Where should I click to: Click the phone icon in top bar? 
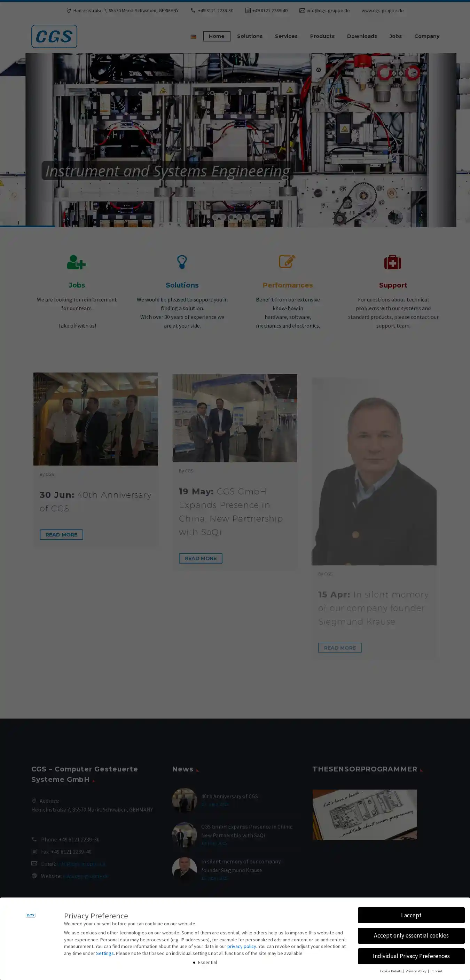pyautogui.click(x=193, y=11)
